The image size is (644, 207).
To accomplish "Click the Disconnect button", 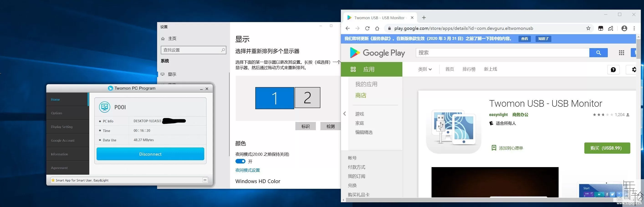I will pos(150,154).
